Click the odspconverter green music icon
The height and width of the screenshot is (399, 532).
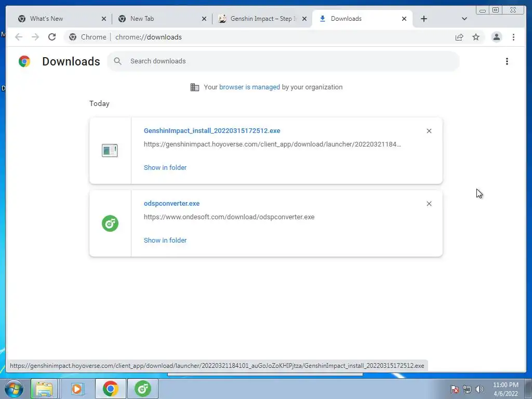tap(110, 223)
